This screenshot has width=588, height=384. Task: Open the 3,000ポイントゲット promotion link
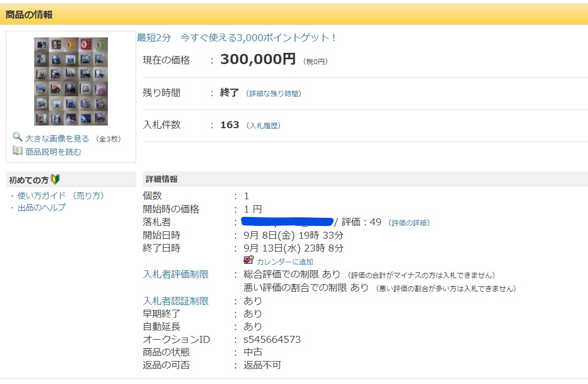point(237,38)
